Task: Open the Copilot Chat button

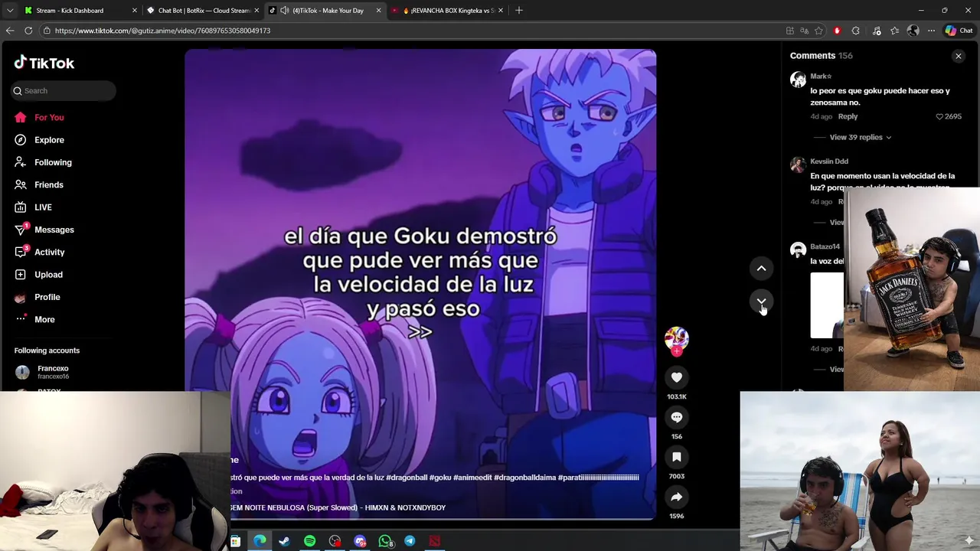Action: pos(959,31)
